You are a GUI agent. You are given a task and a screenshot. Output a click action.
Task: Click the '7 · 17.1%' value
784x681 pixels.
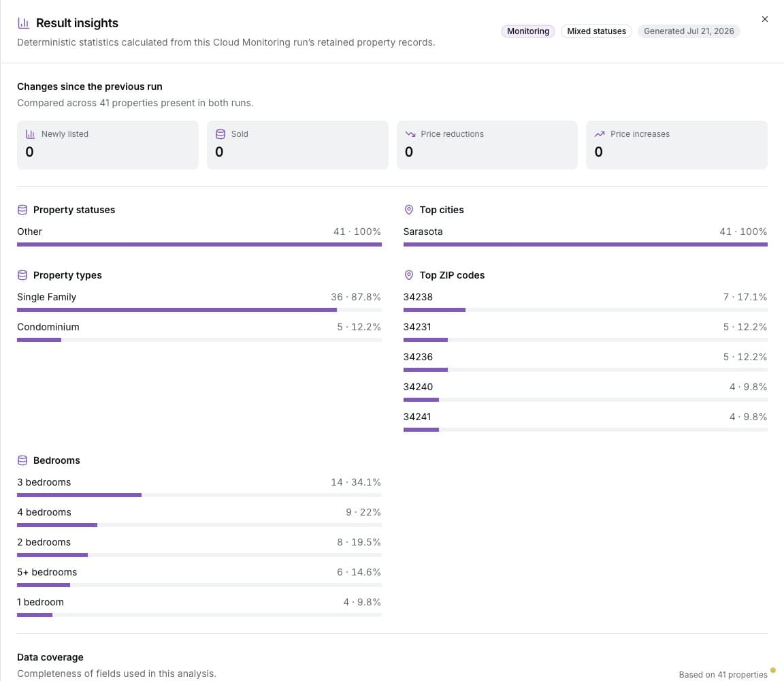745,297
